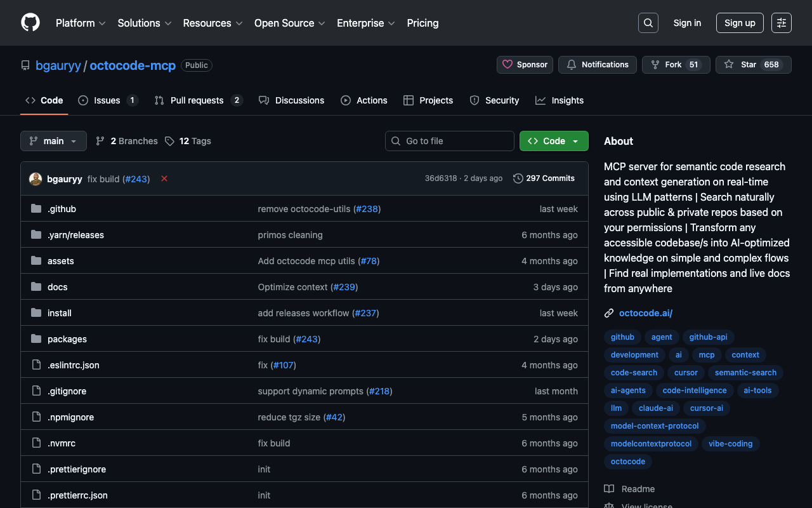Image resolution: width=812 pixels, height=508 pixels.
Task: Switch to the Pull requests tab
Action: click(x=197, y=100)
